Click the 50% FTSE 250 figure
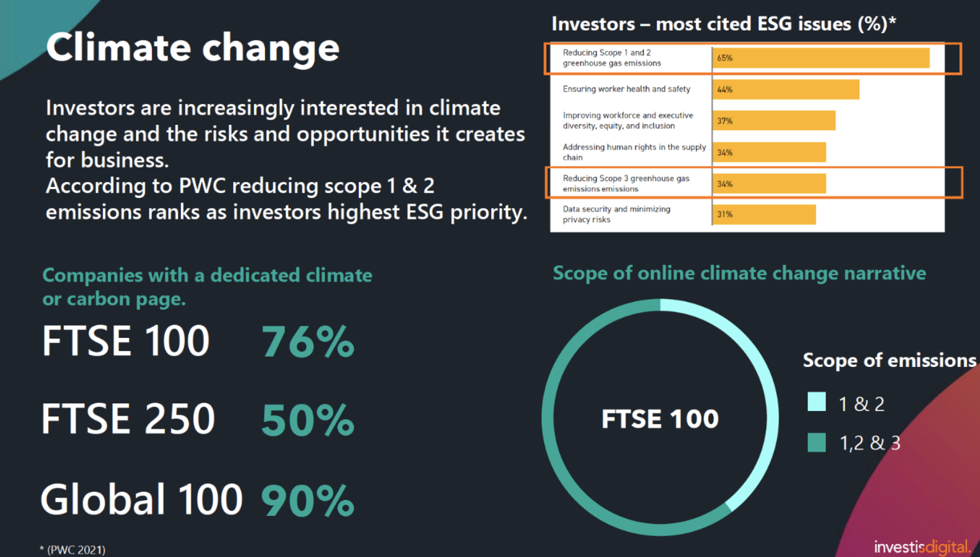The width and height of the screenshot is (980, 557). [307, 420]
